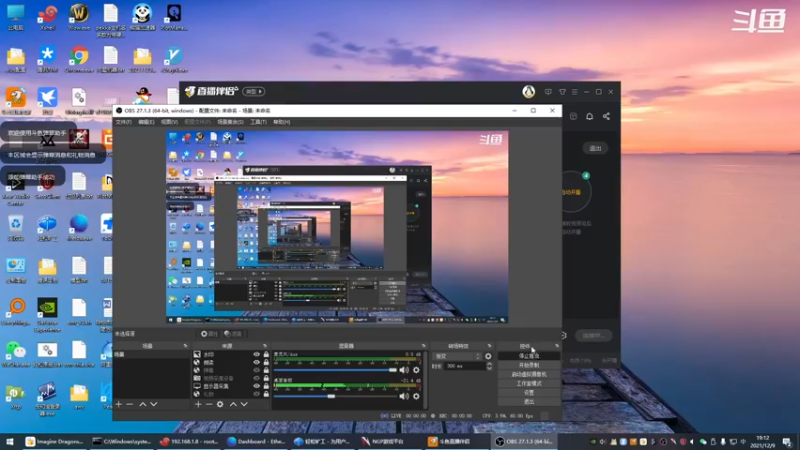
Task: Open the 渐变 transition type dropdown
Action: (457, 356)
